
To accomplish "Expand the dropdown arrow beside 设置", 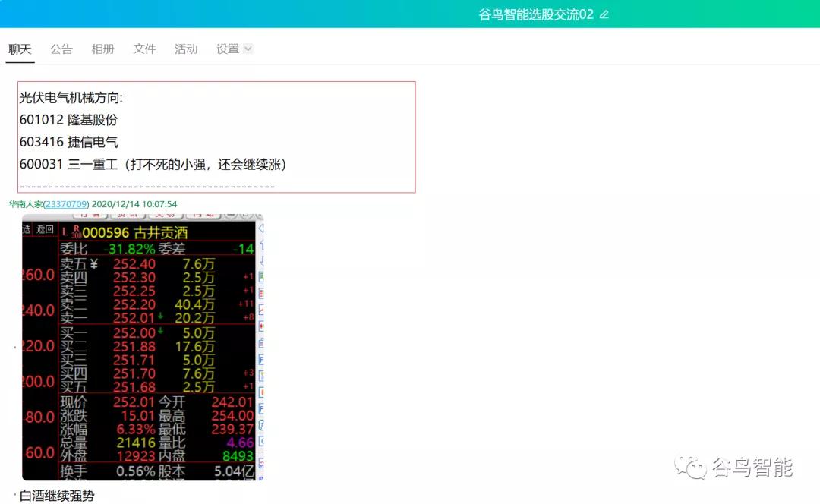I will pos(248,49).
